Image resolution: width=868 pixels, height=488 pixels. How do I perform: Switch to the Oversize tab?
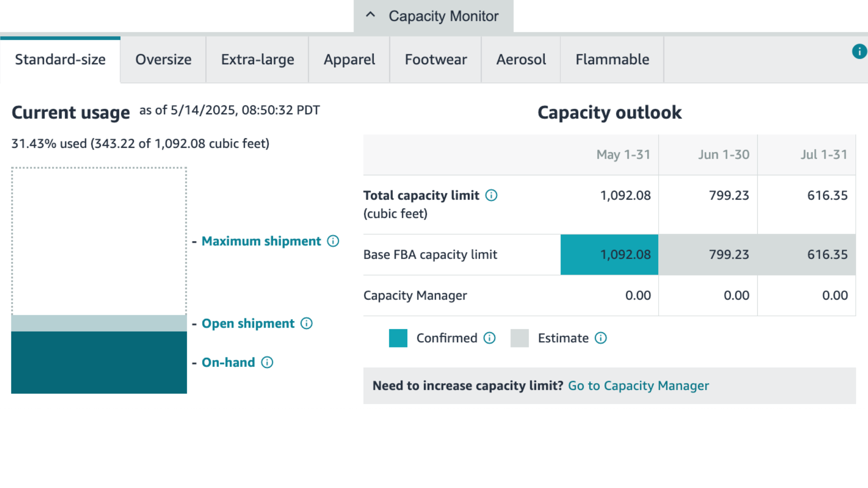coord(163,60)
